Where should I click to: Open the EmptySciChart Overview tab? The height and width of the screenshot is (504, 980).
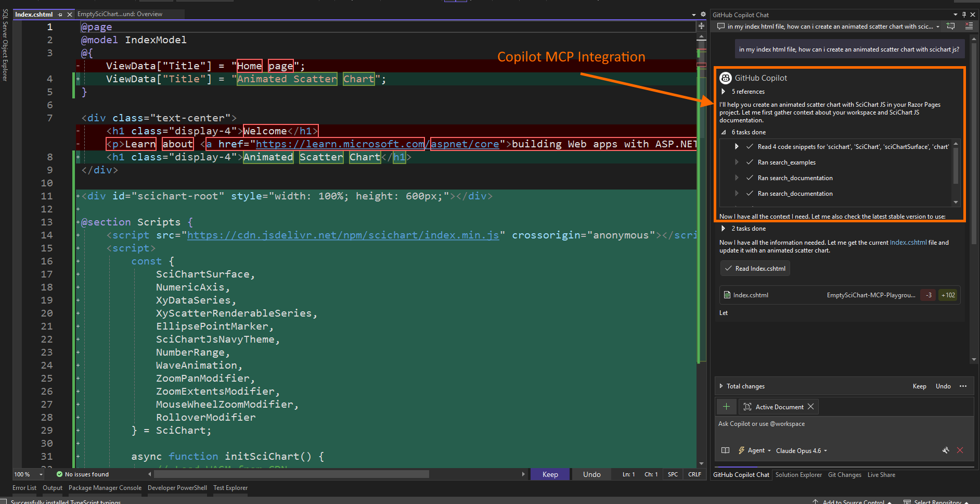(120, 14)
